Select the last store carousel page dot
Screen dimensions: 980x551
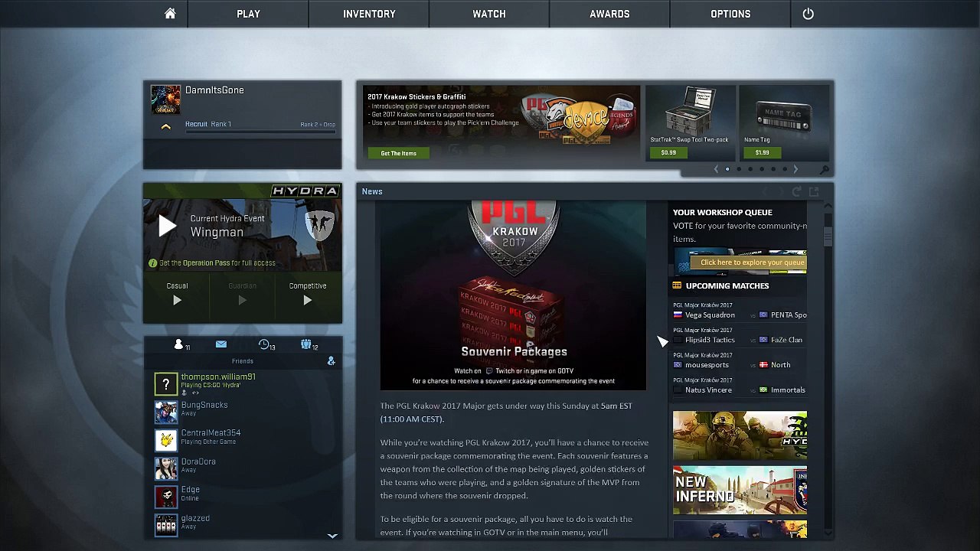point(784,169)
